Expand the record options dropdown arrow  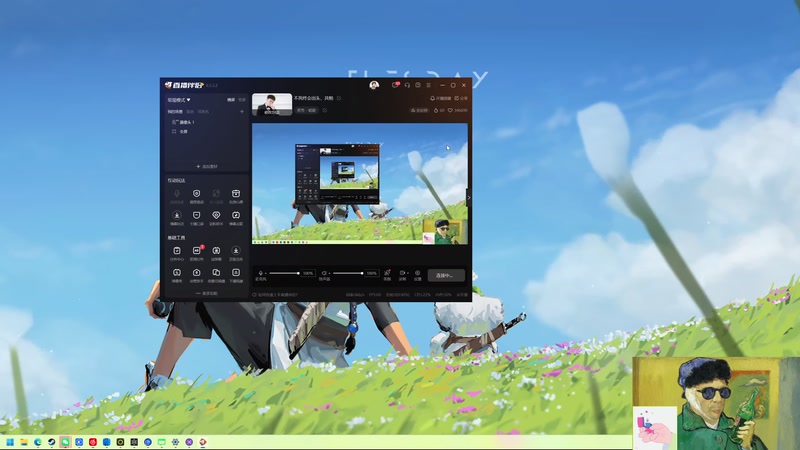point(408,273)
